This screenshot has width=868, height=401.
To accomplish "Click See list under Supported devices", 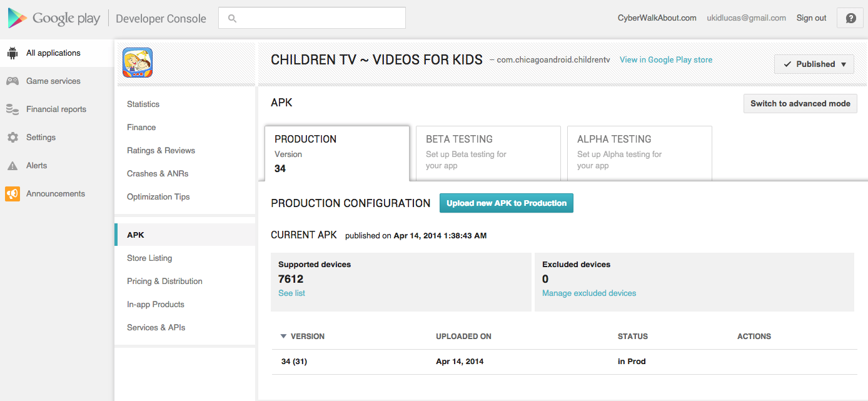I will pos(291,293).
